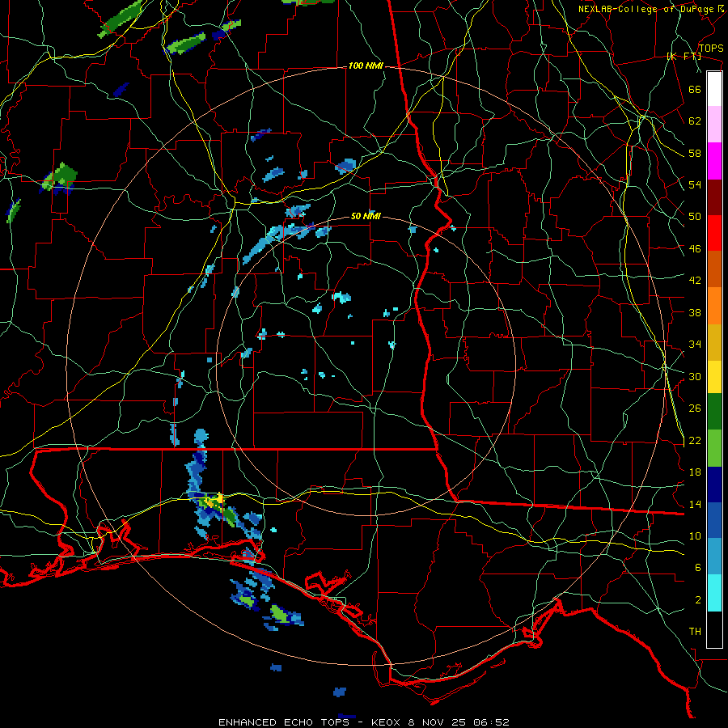Image resolution: width=728 pixels, height=728 pixels.
Task: Pick the dark orange legend swatch
Action: 714,269
